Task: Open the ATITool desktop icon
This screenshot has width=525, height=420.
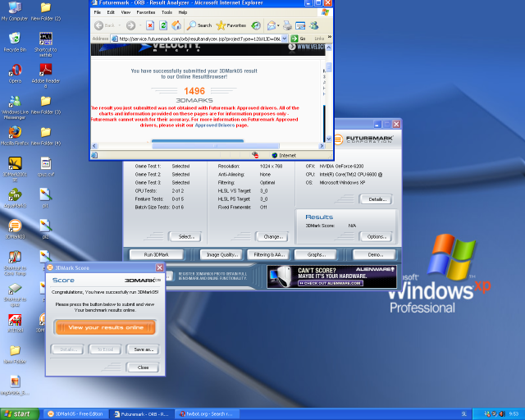Action: click(15, 323)
